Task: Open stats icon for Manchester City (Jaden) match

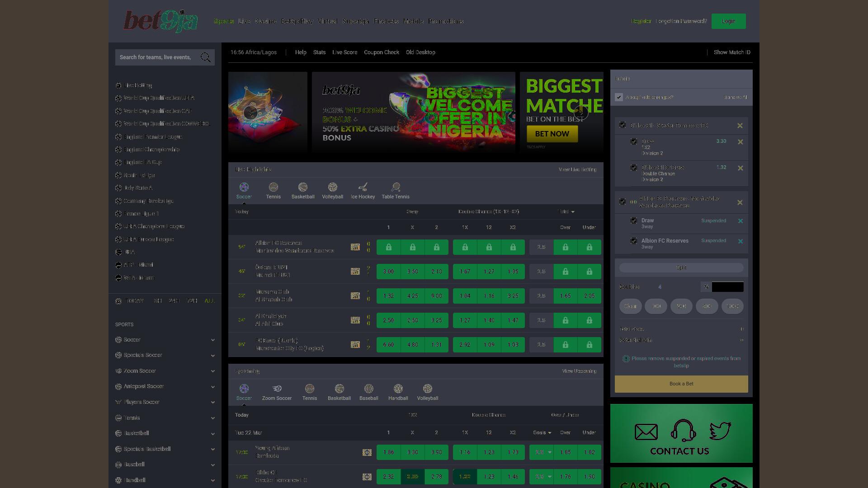Action: click(355, 345)
